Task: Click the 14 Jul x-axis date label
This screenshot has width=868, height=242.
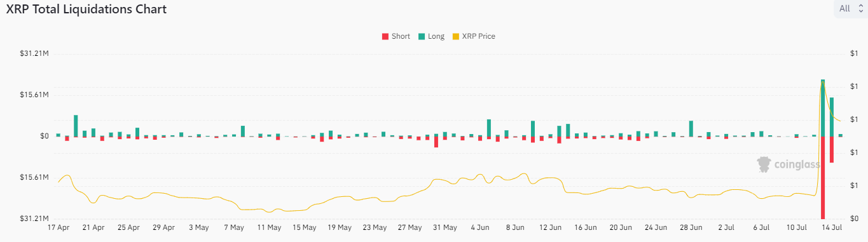Action: [x=831, y=227]
